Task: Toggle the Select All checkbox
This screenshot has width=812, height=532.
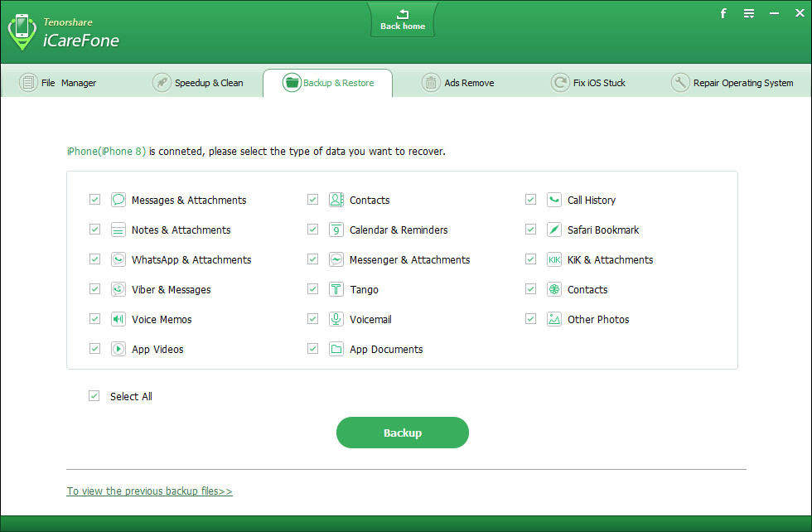Action: 94,396
